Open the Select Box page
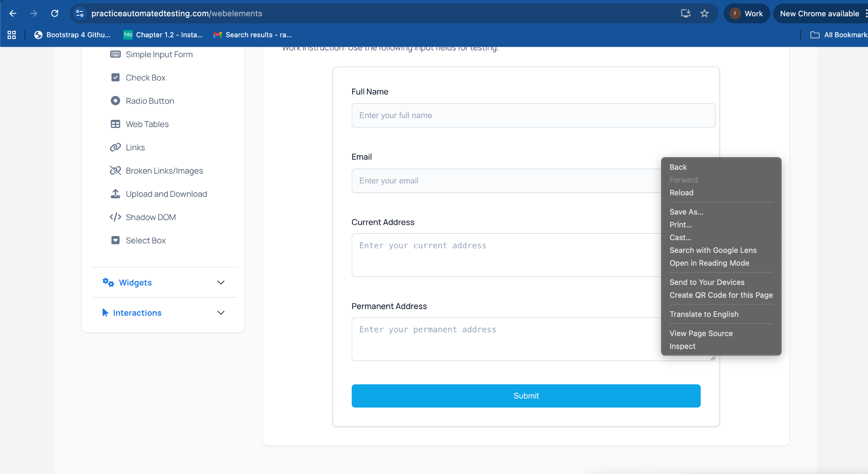868x474 pixels. click(146, 241)
